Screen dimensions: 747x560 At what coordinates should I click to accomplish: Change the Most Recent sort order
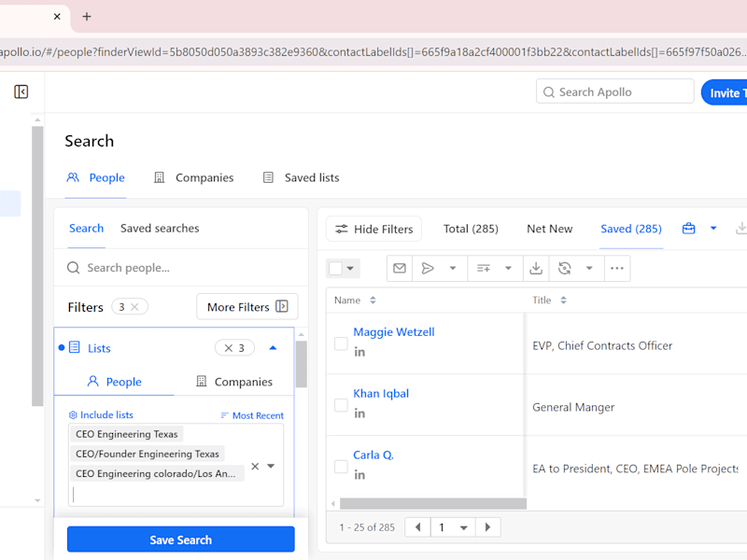click(252, 415)
